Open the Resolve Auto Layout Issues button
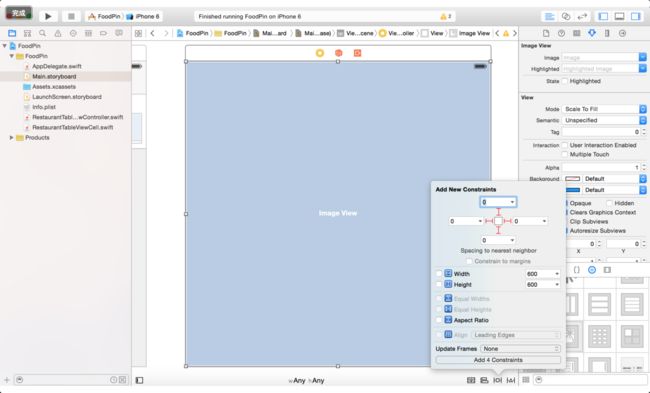Viewport: 650px width, 393px height. (x=511, y=380)
